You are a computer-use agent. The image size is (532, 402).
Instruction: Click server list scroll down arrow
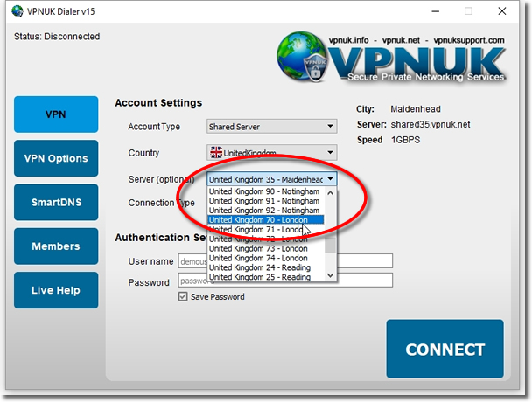(x=330, y=275)
